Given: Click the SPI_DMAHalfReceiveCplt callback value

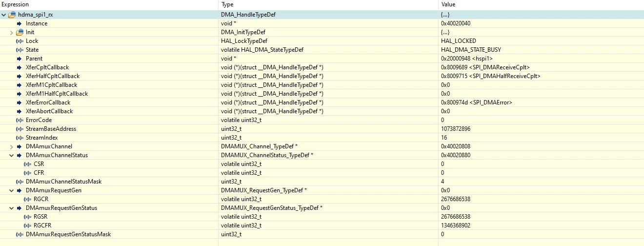Looking at the screenshot, I should [490, 76].
